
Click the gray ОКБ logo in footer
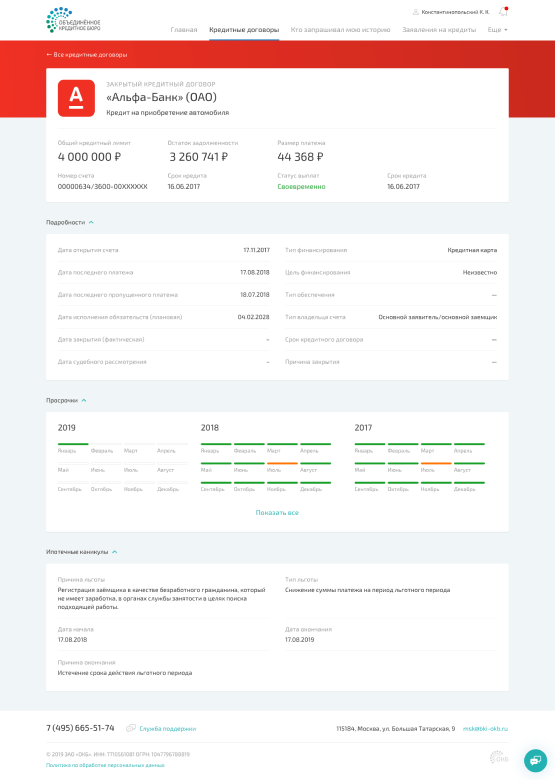click(499, 758)
